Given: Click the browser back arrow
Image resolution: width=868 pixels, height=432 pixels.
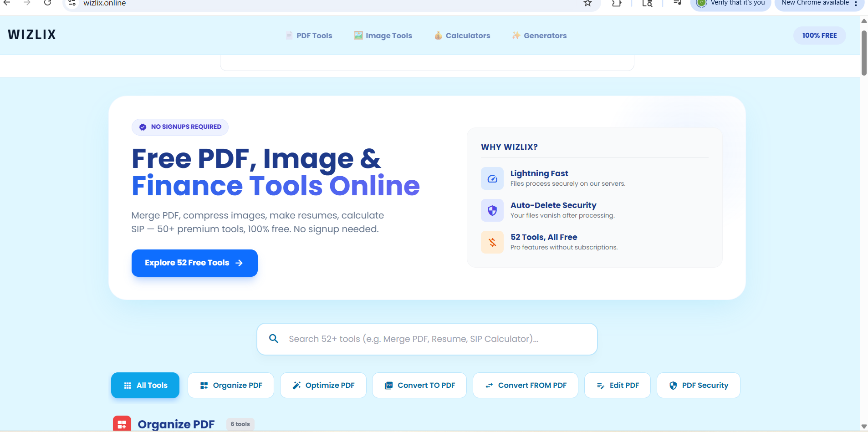Looking at the screenshot, I should [7, 3].
